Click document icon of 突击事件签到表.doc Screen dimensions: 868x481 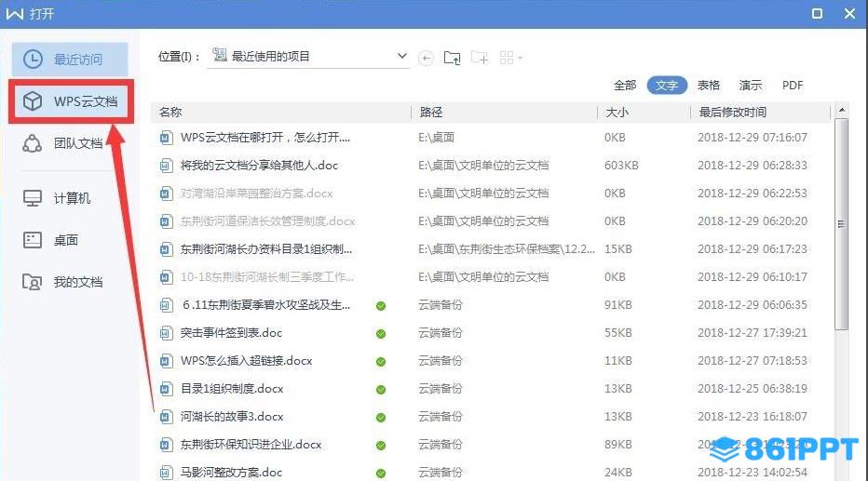166,333
